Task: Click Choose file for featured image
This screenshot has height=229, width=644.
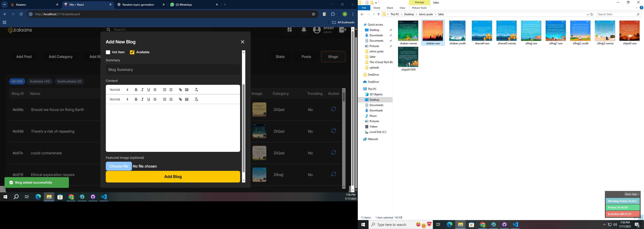Action: click(x=119, y=166)
